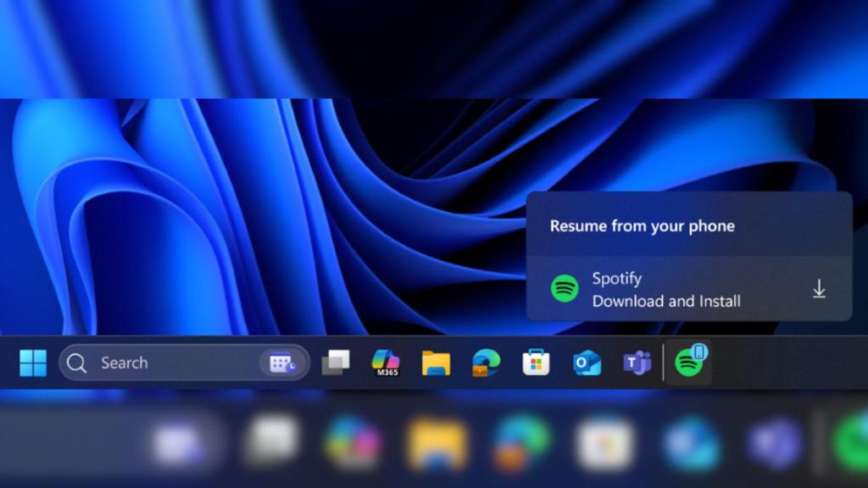
Task: Open the Microsoft Store
Action: [x=536, y=363]
